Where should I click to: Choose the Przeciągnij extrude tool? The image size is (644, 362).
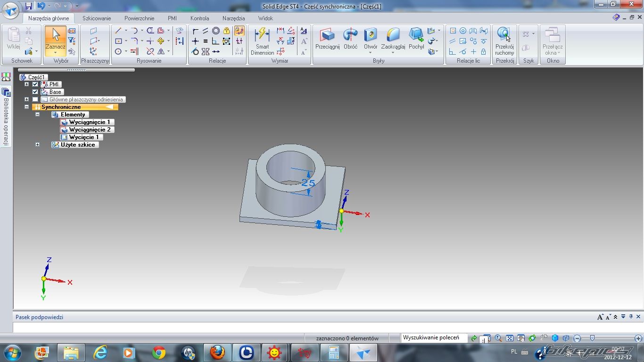327,39
